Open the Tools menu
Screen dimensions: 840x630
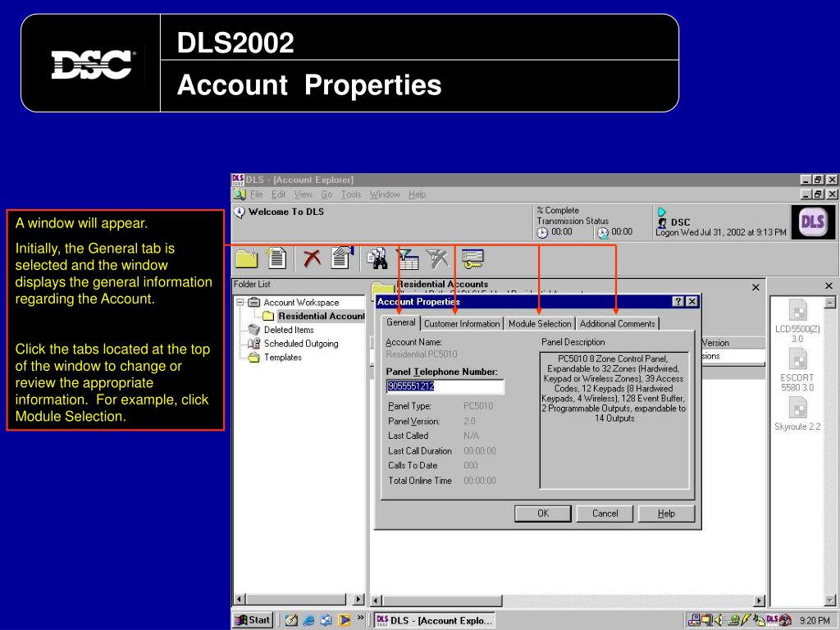[351, 194]
